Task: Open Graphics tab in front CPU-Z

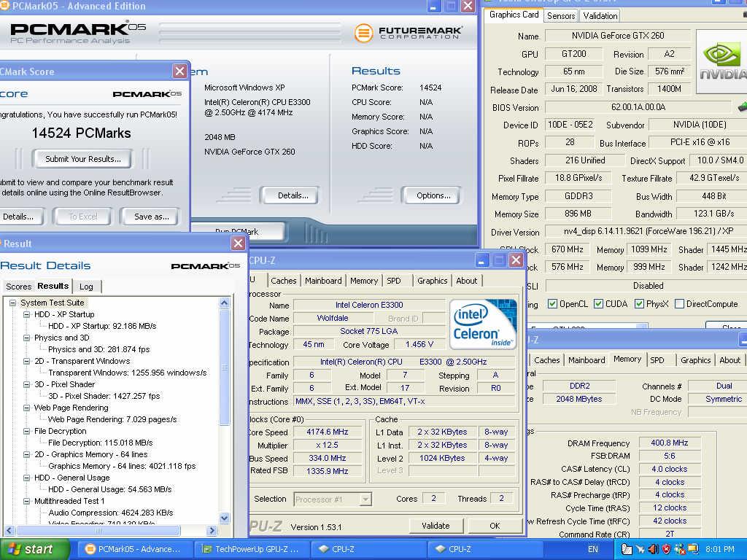Action: (x=432, y=281)
